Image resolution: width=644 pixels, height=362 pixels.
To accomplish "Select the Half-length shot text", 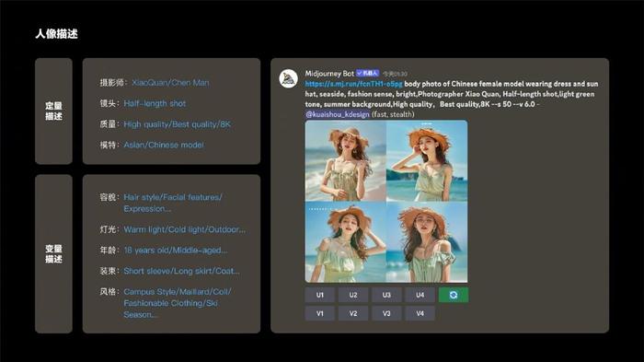I will point(155,103).
